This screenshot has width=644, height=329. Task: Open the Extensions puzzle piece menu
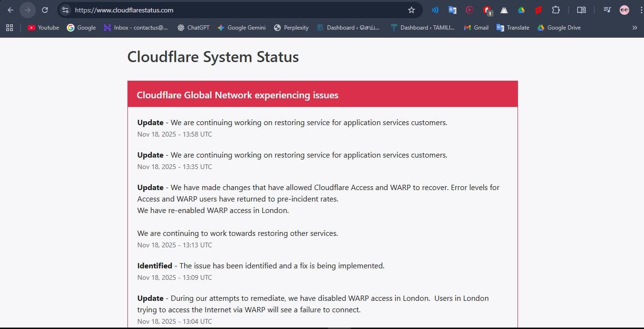click(x=556, y=10)
